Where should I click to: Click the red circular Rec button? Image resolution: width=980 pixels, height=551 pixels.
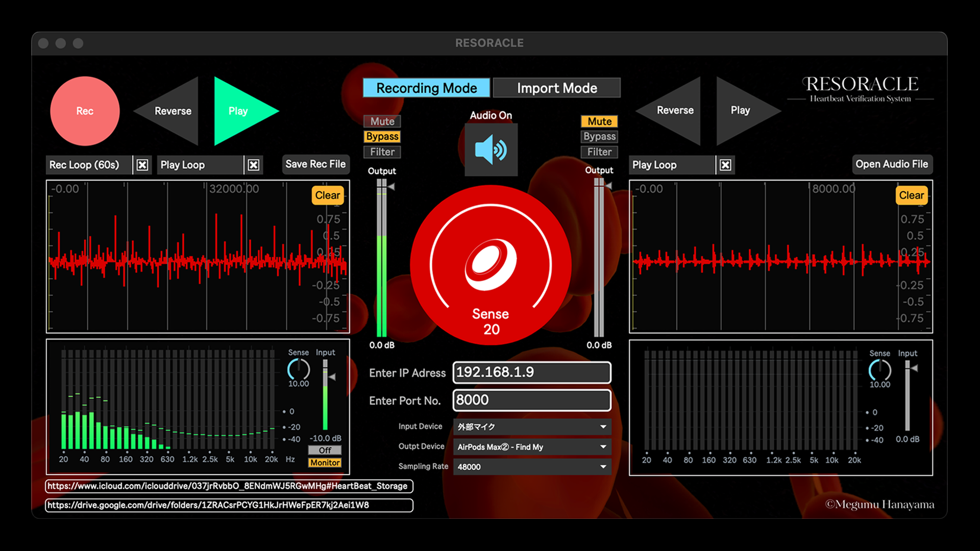click(85, 111)
